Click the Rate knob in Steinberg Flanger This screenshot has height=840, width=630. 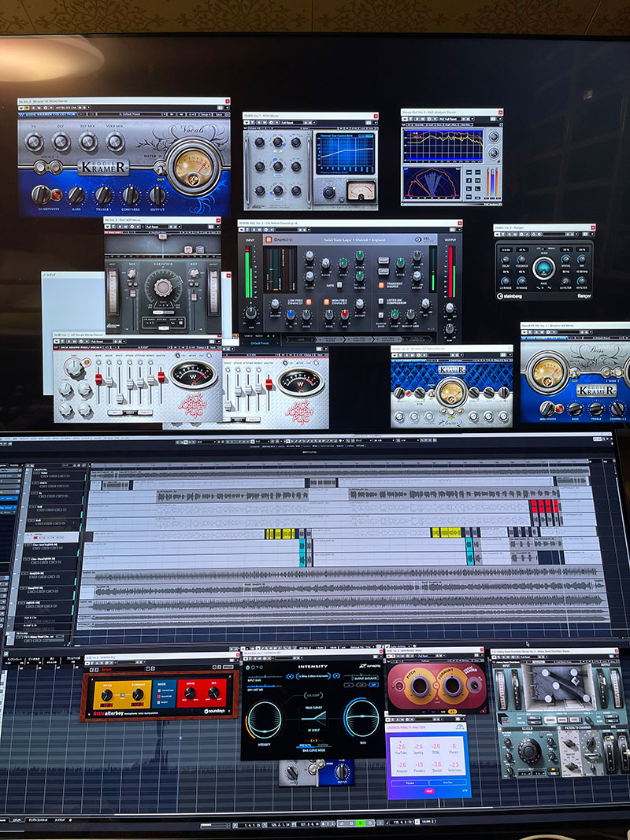pyautogui.click(x=543, y=267)
